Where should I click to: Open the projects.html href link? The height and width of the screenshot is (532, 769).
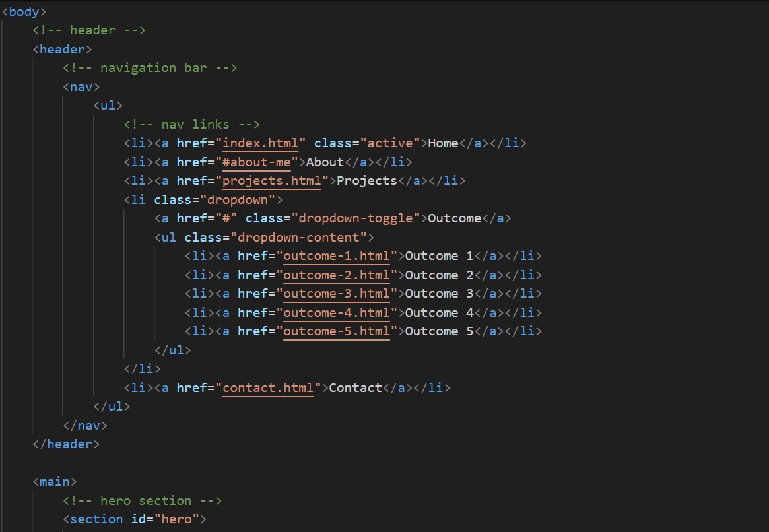[271, 181]
